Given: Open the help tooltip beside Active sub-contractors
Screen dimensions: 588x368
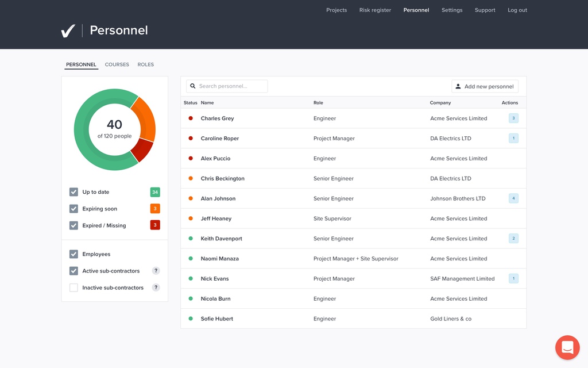Looking at the screenshot, I should pos(156,271).
